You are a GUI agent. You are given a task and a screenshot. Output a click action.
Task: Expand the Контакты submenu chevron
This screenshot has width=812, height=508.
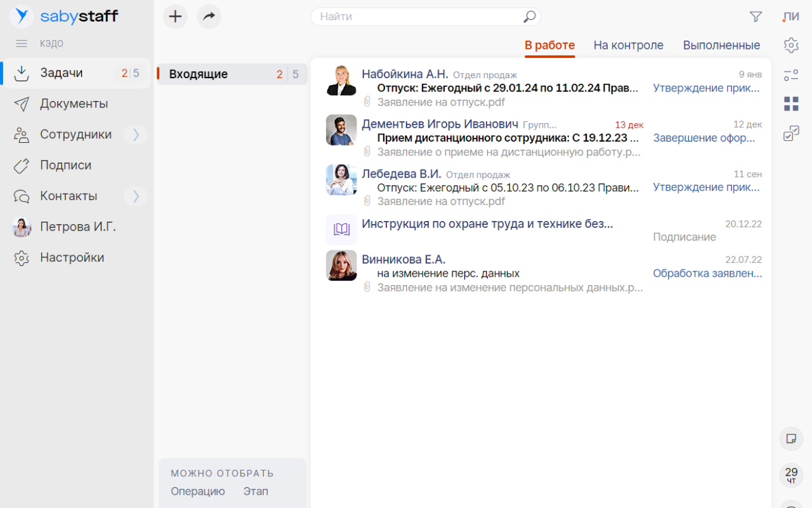[x=135, y=196]
